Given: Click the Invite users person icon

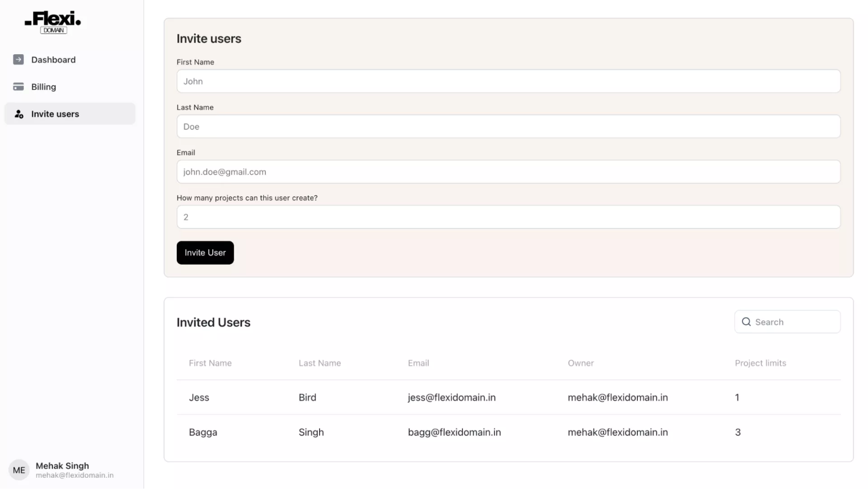Looking at the screenshot, I should (x=19, y=114).
